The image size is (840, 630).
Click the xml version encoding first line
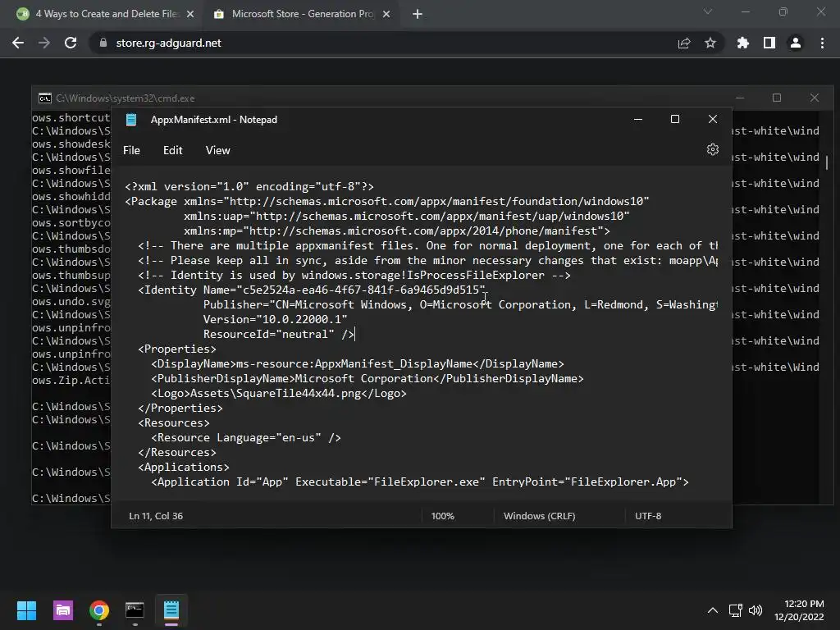[249, 186]
